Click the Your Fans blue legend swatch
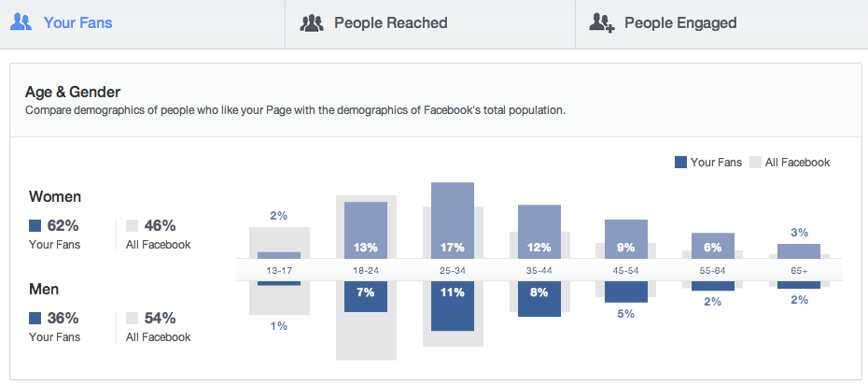Viewport: 868px width, 385px height. coord(680,163)
